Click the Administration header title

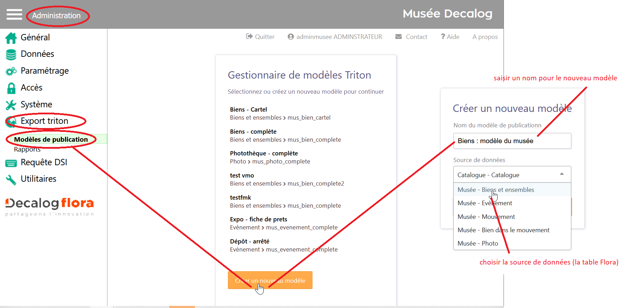[x=56, y=15]
